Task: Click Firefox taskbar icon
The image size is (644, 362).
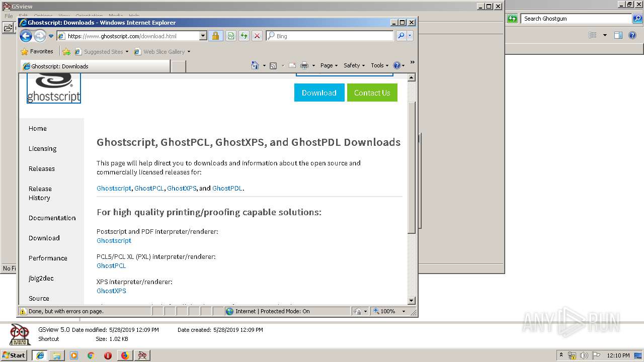Action: pos(125,355)
